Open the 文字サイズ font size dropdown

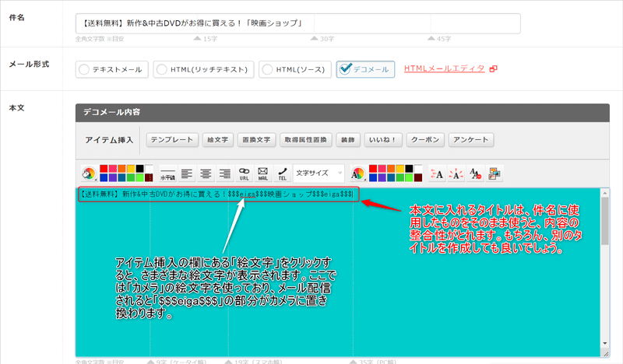click(x=319, y=173)
